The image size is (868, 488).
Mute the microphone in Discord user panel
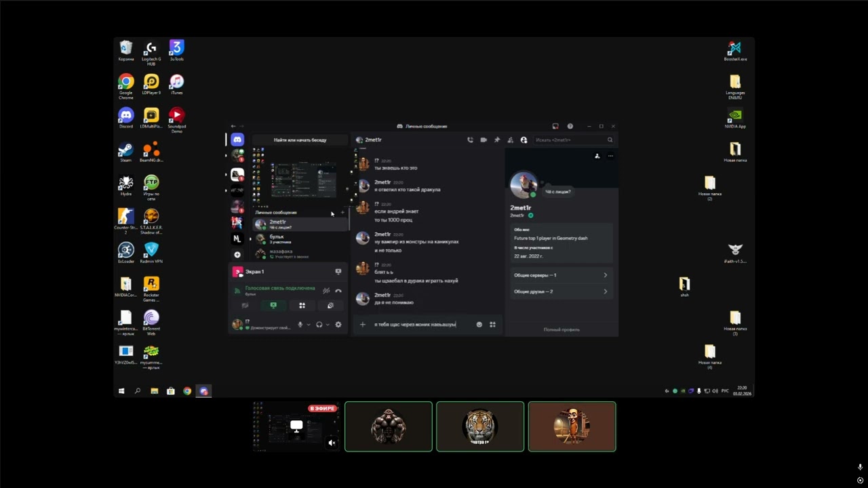pos(300,325)
